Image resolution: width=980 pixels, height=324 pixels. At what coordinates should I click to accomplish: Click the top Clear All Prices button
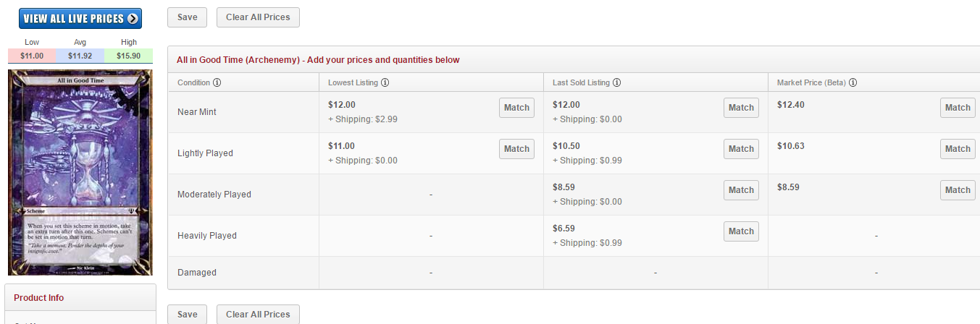[258, 17]
